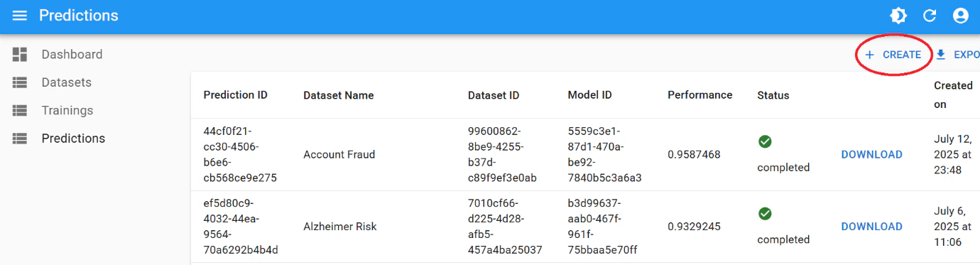Click the July 6, 2025 creation date
Viewport: 980px width, 265px height.
point(953,226)
